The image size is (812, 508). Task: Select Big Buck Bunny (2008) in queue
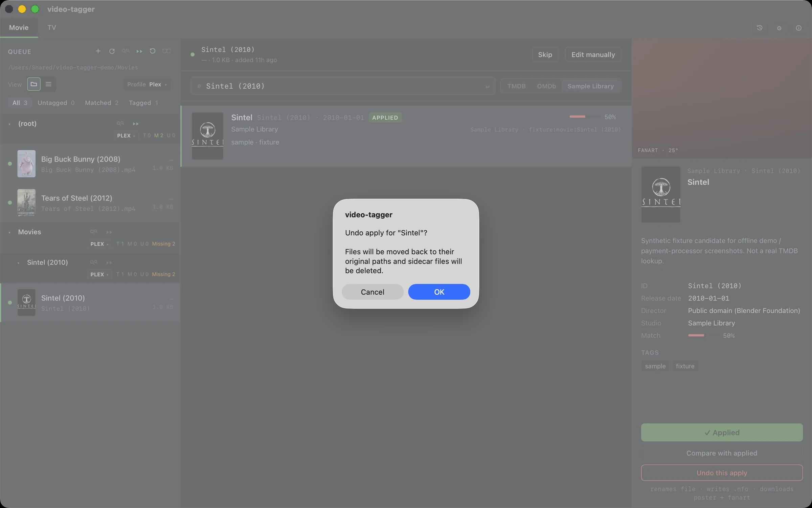90,164
